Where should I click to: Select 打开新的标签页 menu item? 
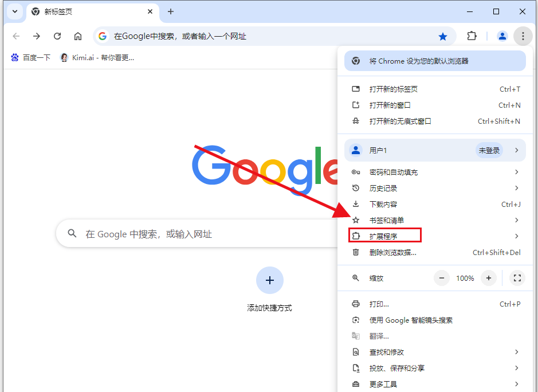pyautogui.click(x=435, y=89)
